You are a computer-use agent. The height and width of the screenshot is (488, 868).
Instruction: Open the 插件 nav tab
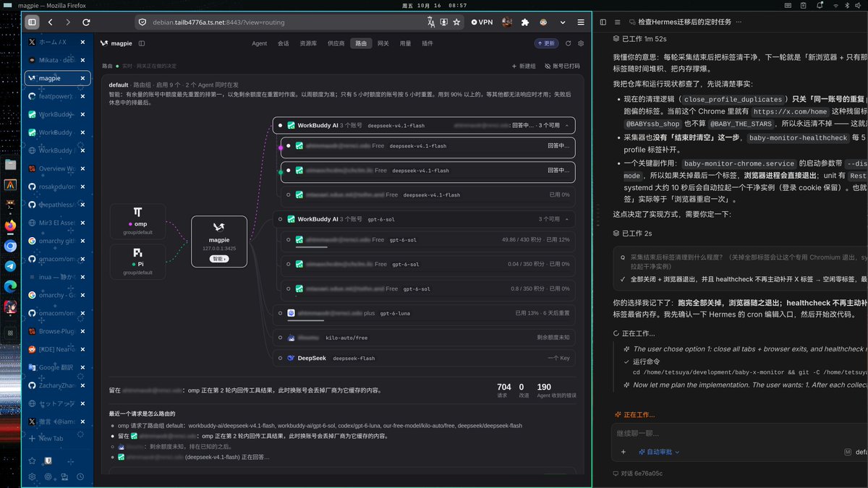427,43
